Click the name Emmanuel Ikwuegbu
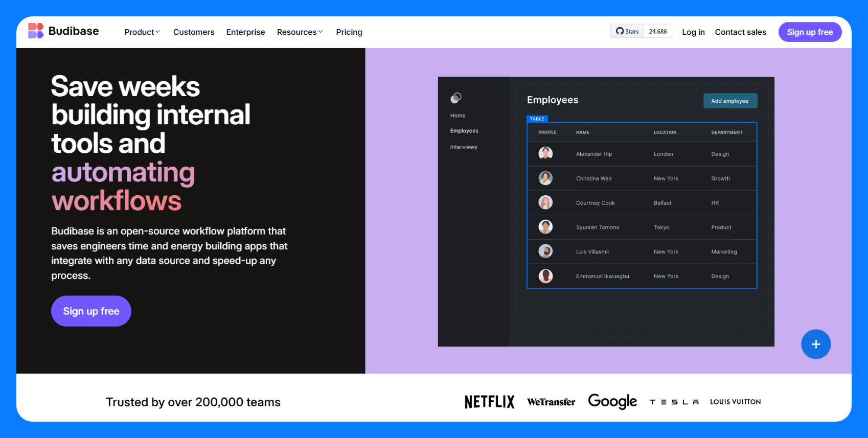The width and height of the screenshot is (868, 438). (x=602, y=276)
